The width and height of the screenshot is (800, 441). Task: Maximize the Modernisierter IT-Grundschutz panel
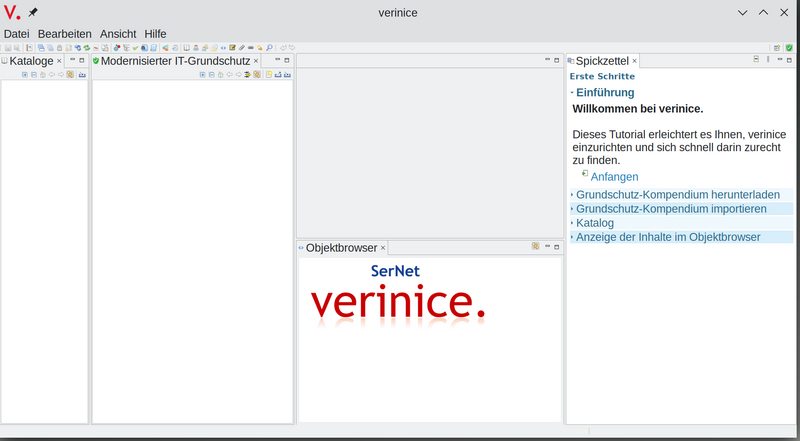(x=287, y=60)
